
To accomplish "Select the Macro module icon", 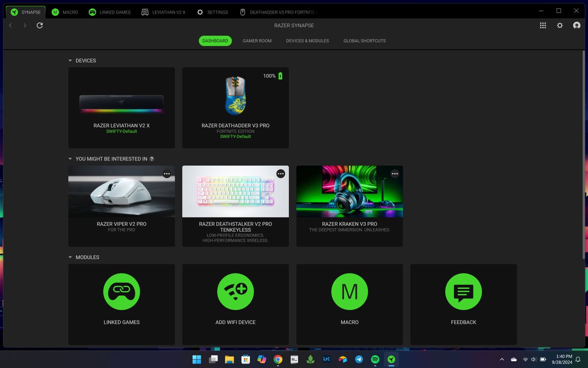I will click(349, 291).
